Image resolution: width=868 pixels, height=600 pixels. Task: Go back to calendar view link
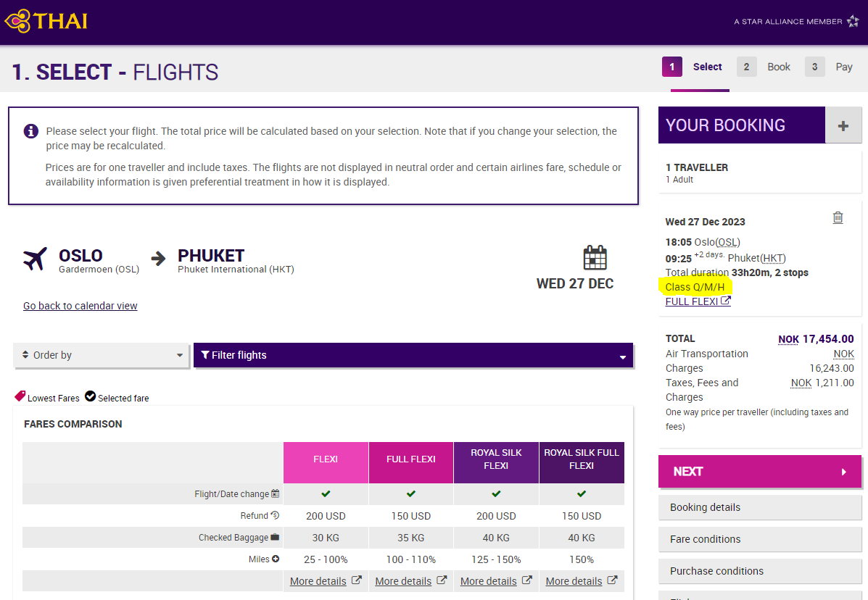pyautogui.click(x=80, y=306)
